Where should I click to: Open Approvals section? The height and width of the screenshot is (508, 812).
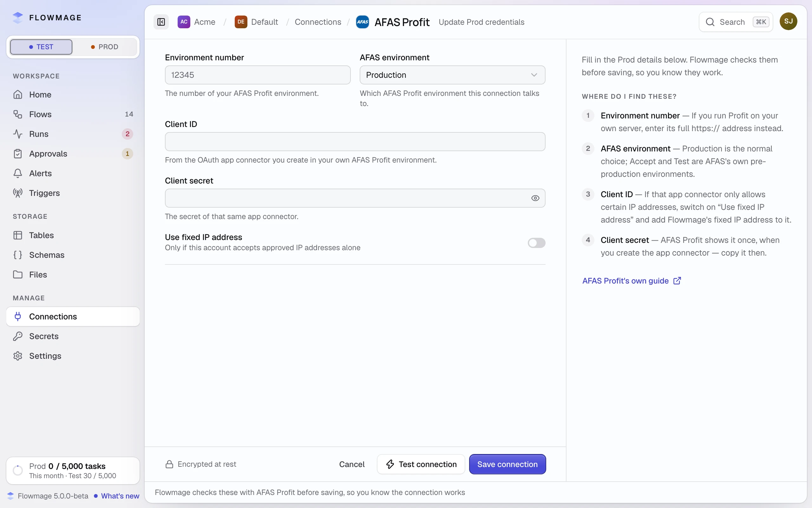73,154
